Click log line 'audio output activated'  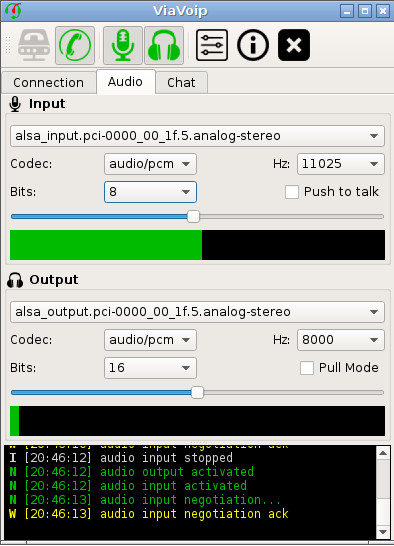click(131, 472)
